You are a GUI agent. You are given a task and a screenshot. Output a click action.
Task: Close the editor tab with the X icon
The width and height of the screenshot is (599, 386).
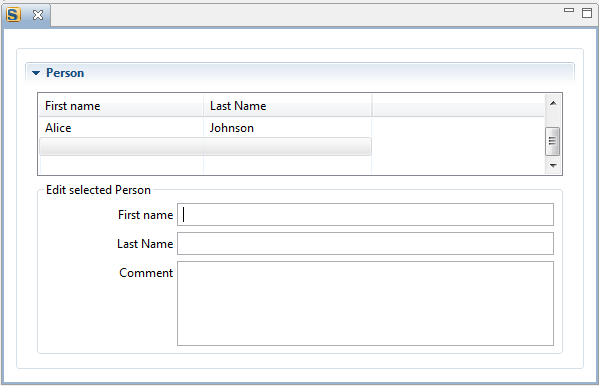point(38,15)
